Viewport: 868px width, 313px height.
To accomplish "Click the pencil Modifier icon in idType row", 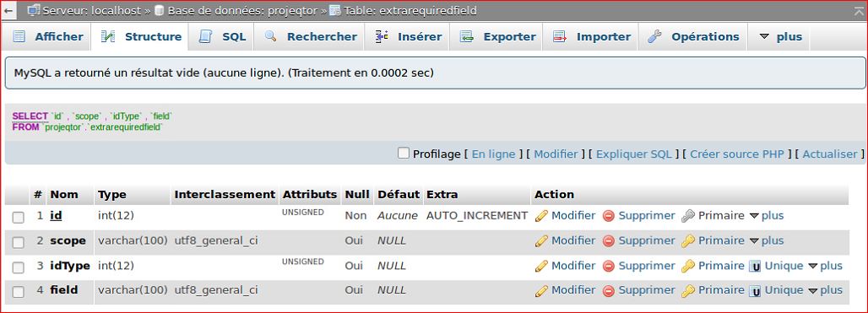I will 541,266.
